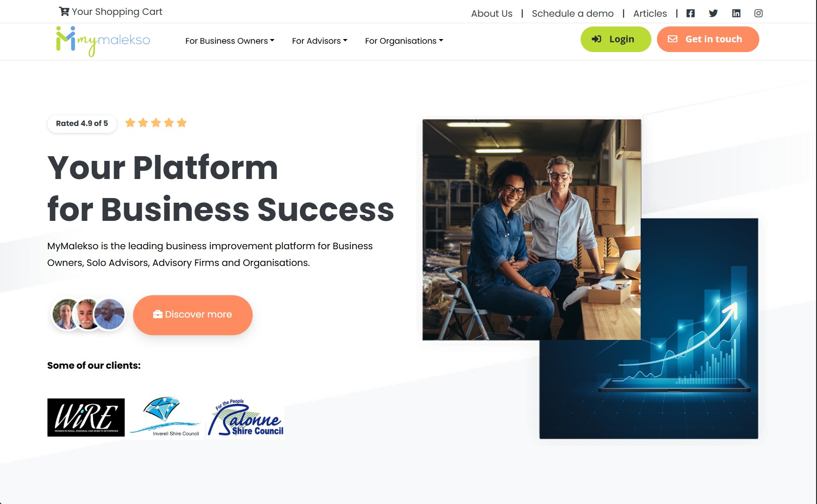Viewport: 817px width, 504px height.
Task: Select Schedule a demo
Action: pyautogui.click(x=573, y=13)
